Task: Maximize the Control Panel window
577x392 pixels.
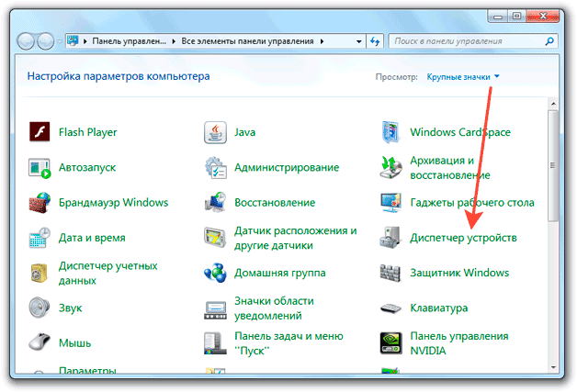Action: coord(516,16)
